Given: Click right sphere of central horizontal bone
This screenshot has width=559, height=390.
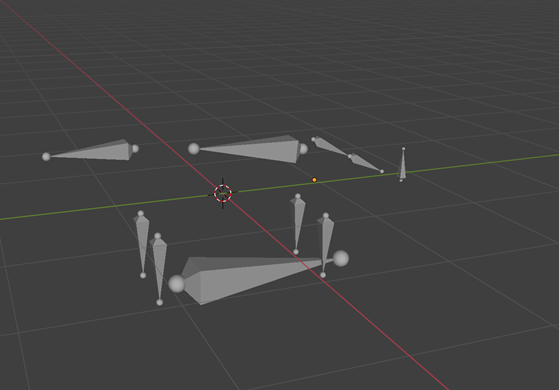Looking at the screenshot, I should pos(303,149).
